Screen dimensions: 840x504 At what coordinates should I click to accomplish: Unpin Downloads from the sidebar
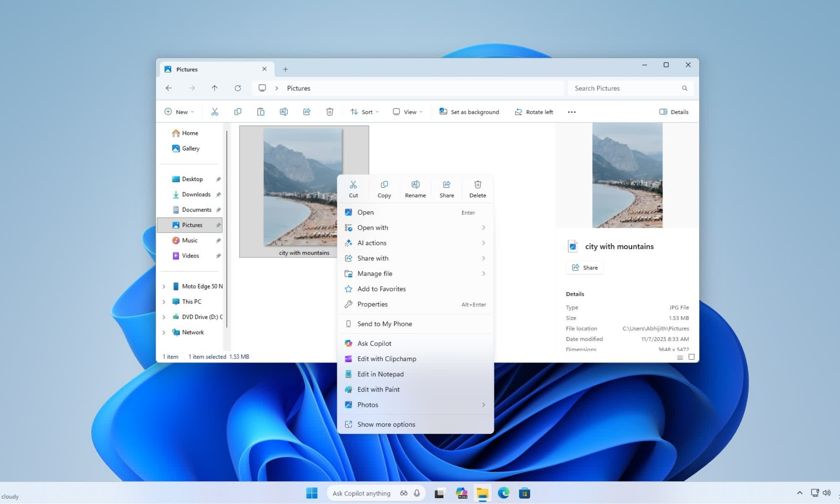tap(218, 194)
